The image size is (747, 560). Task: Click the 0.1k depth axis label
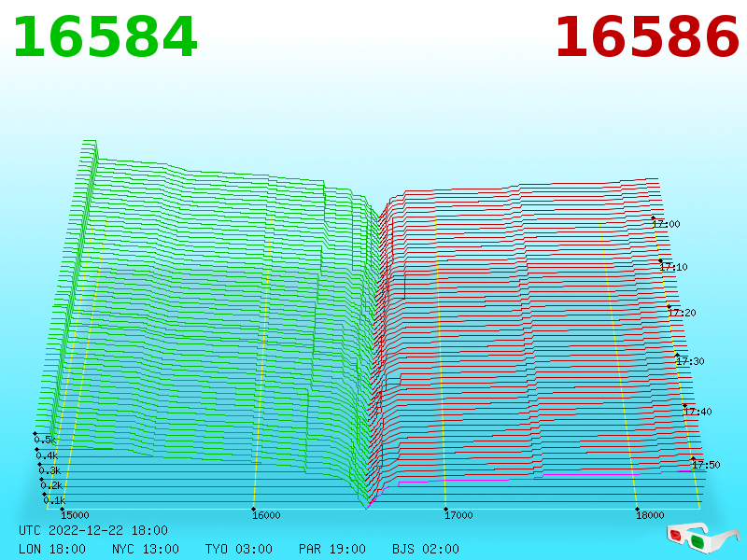point(54,500)
